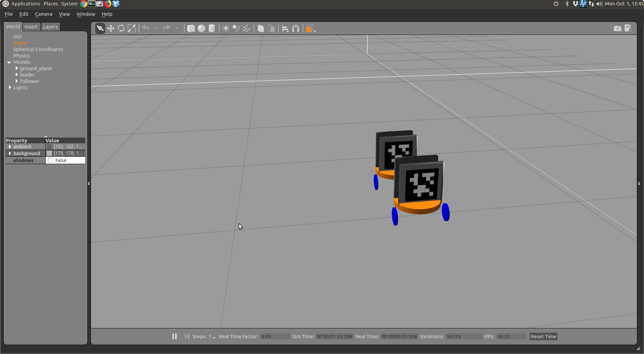Select Scene in the World tree
The width and height of the screenshot is (644, 354).
point(20,43)
